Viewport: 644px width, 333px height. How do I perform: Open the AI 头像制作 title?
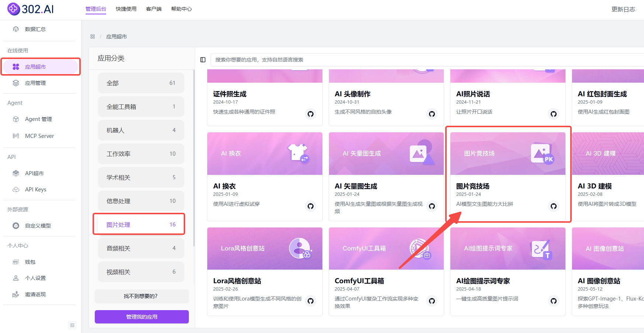tap(353, 94)
